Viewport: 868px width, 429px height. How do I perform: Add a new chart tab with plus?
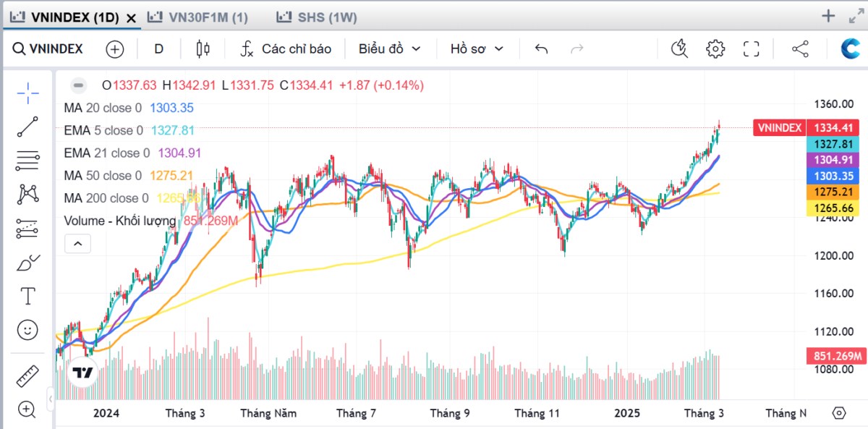[828, 16]
